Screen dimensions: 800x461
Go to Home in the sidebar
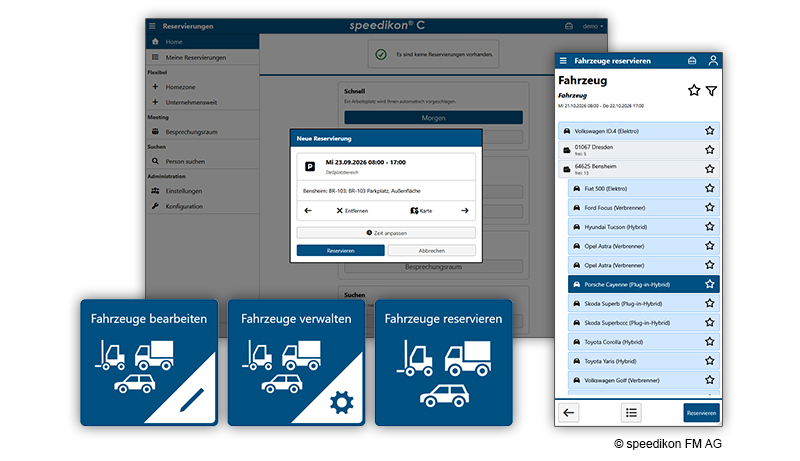[203, 42]
